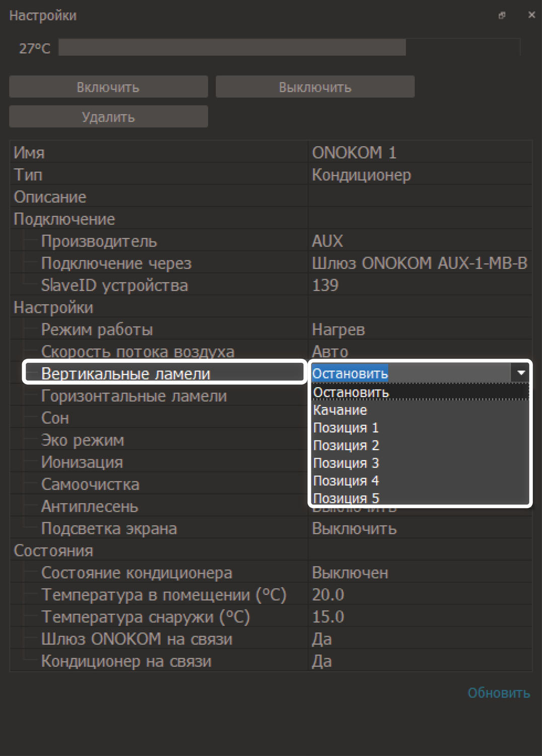Image resolution: width=542 pixels, height=756 pixels.
Task: Select Позиция 4 louver option
Action: (x=346, y=481)
